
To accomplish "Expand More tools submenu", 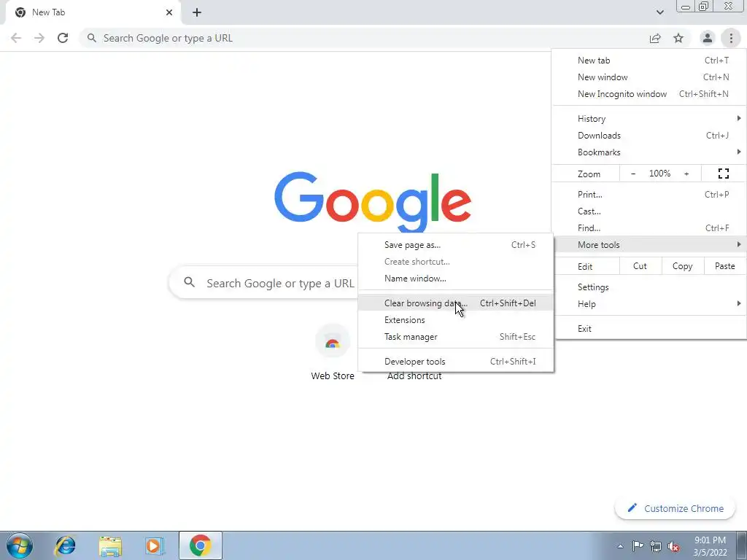I will point(649,245).
